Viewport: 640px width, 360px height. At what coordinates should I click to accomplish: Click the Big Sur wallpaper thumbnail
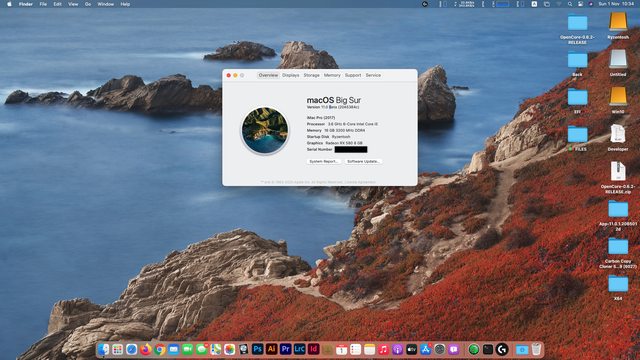click(x=265, y=130)
